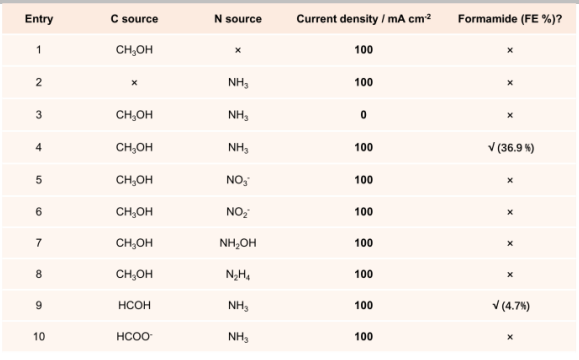The image size is (579, 360).
Task: Click the Entry column header
Action: point(39,19)
